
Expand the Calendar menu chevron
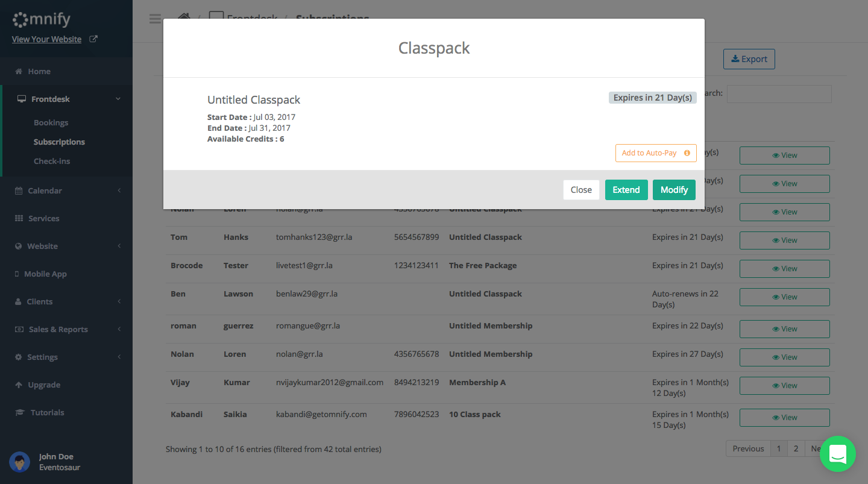point(119,190)
